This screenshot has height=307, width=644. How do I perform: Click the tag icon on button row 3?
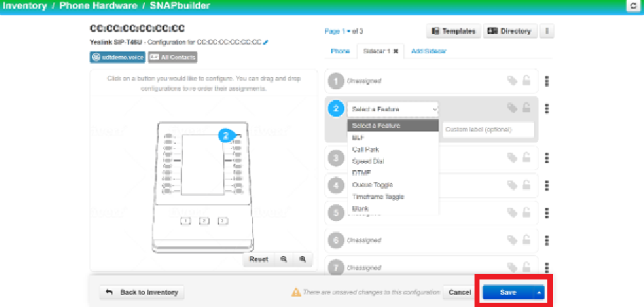click(x=512, y=157)
